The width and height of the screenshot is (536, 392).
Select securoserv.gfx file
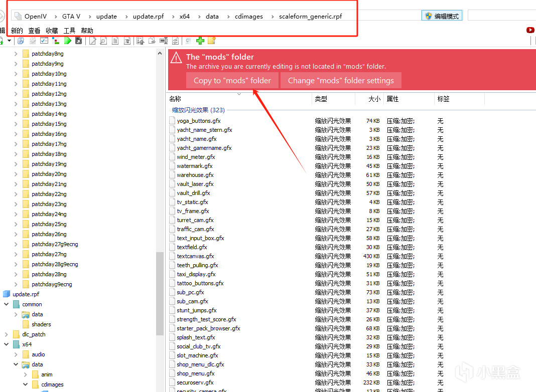195,382
